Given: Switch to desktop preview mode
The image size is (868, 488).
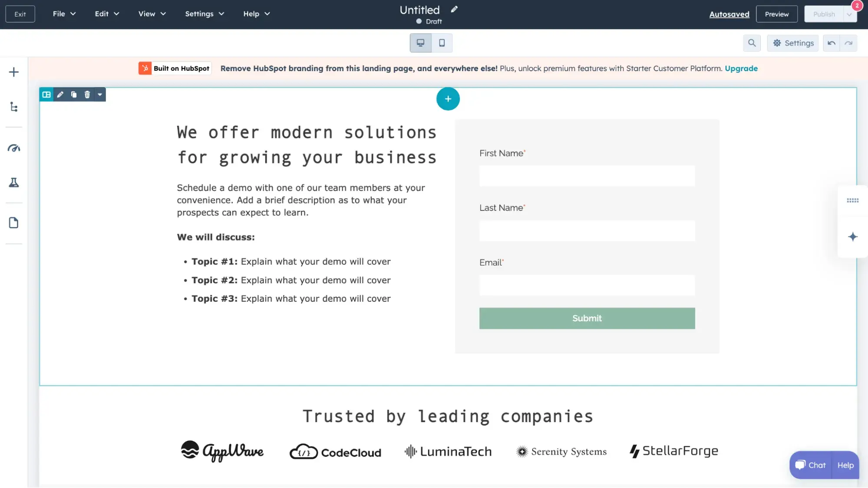Looking at the screenshot, I should (x=420, y=43).
